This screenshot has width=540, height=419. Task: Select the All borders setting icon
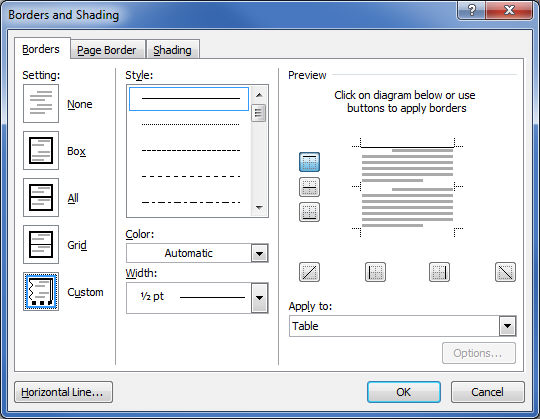pyautogui.click(x=41, y=197)
